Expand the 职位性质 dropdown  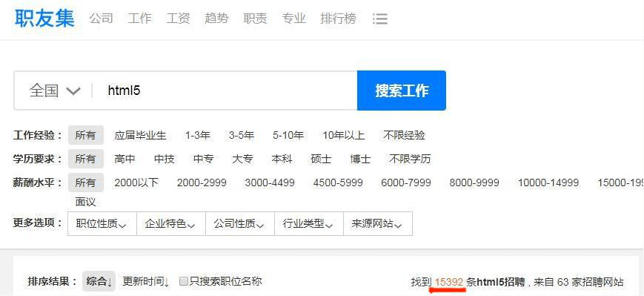pos(102,224)
